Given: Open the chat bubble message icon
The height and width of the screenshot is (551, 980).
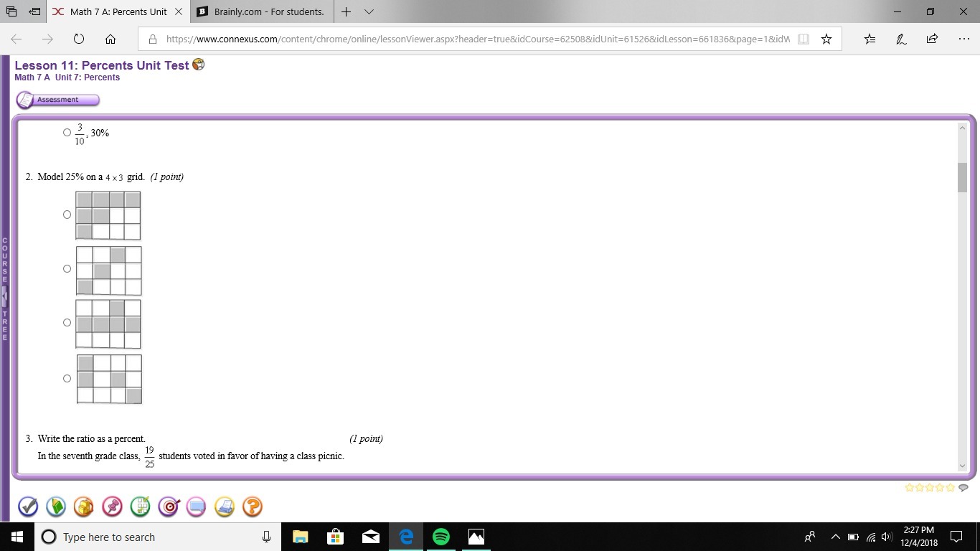Looking at the screenshot, I should pos(197,507).
